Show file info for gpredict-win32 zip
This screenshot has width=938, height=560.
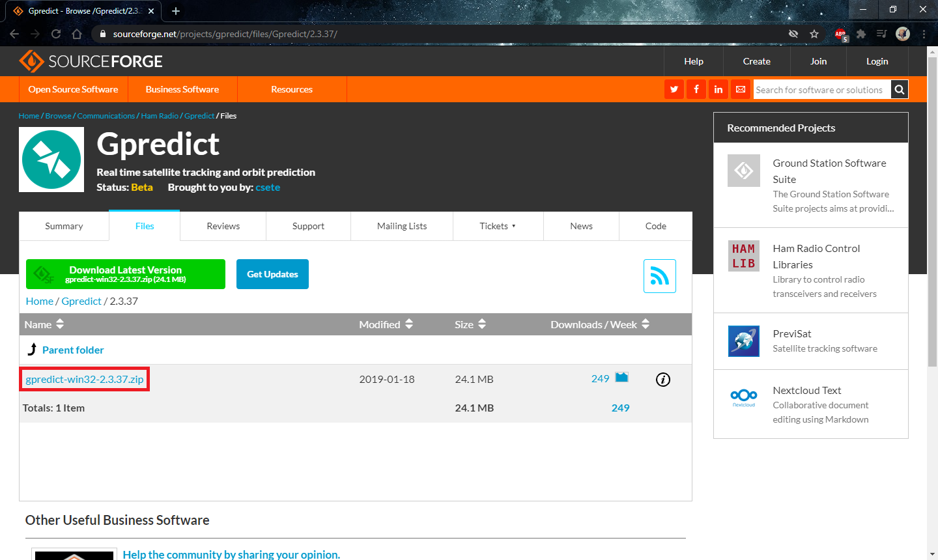click(x=663, y=380)
